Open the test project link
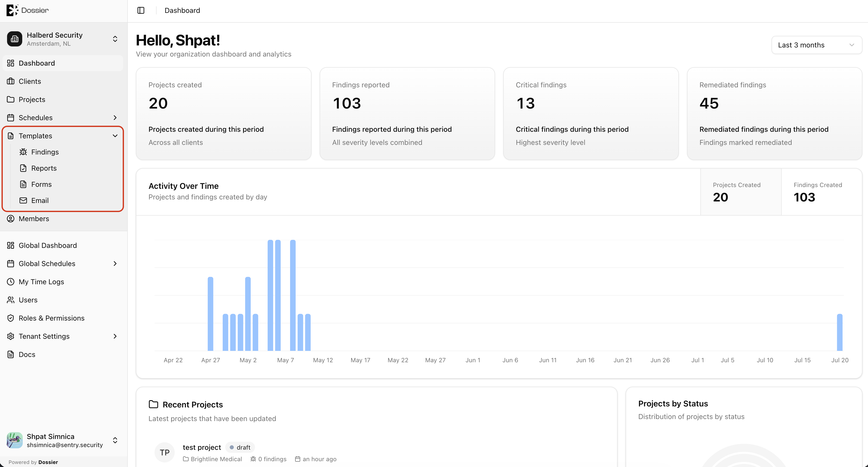This screenshot has height=467, width=868. (202, 448)
